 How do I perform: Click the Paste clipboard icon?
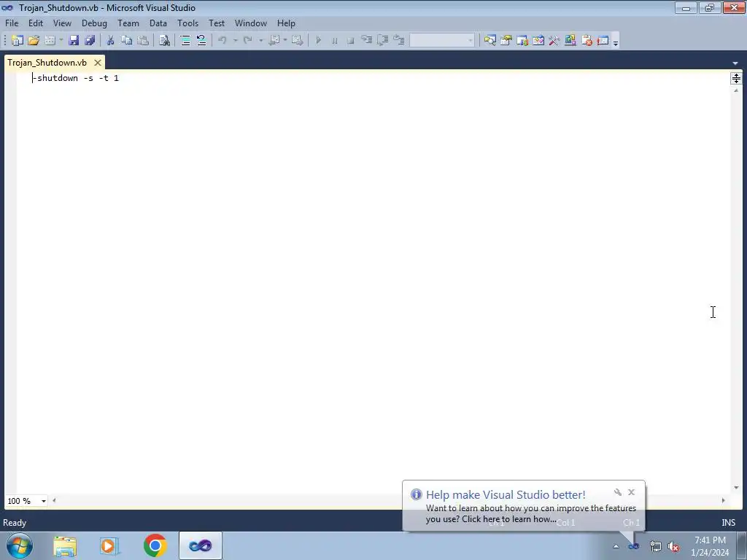pyautogui.click(x=142, y=41)
